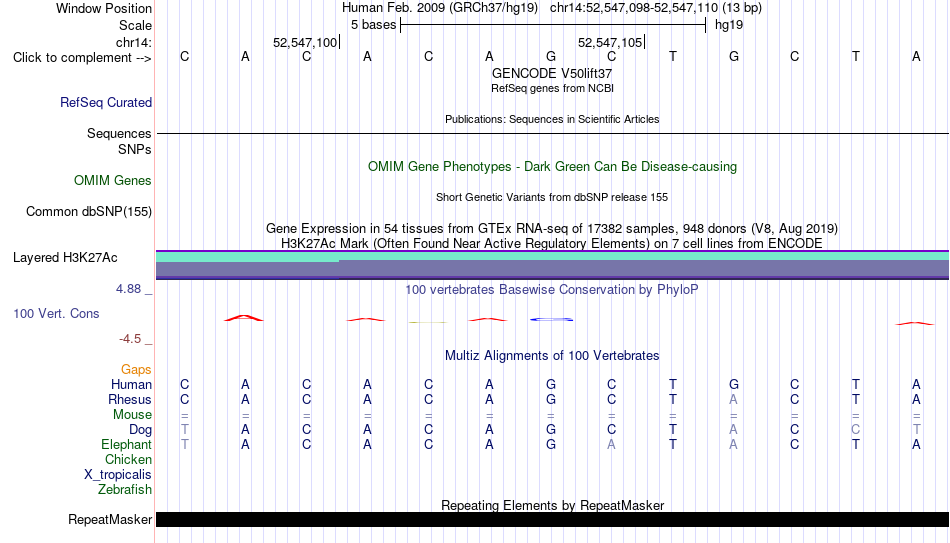
Task: Click the 'RepeatMasker' track label
Action: click(x=110, y=520)
